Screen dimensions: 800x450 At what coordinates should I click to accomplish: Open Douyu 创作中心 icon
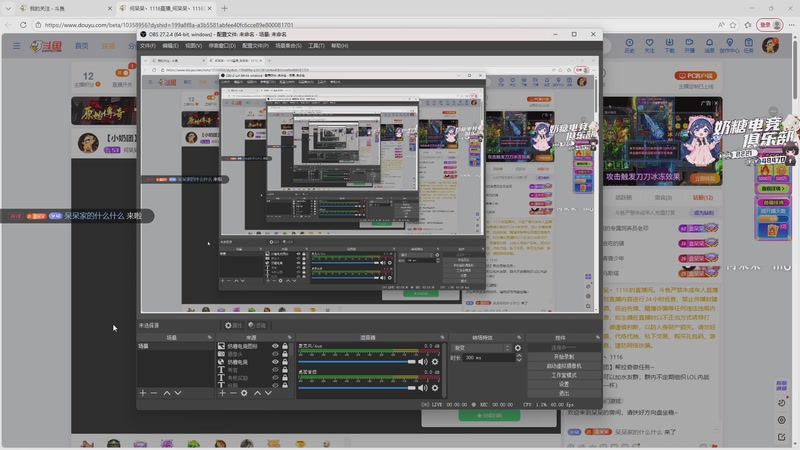730,45
